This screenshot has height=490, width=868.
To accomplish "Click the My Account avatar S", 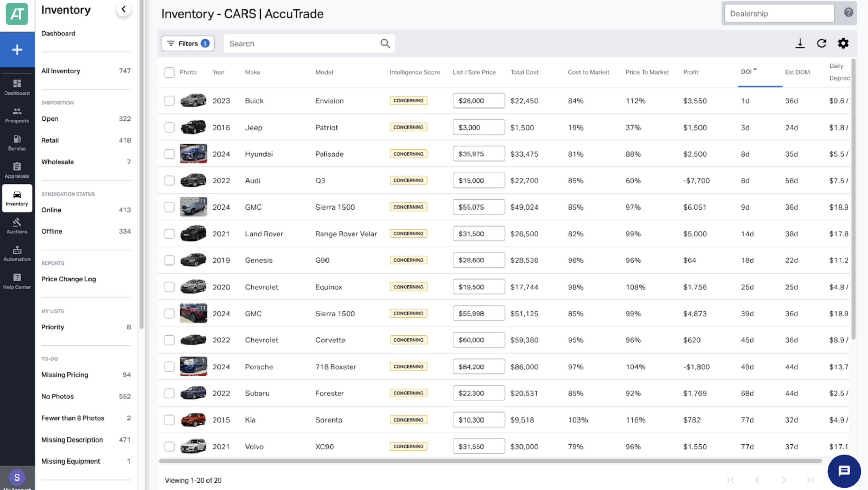I will coord(17,477).
